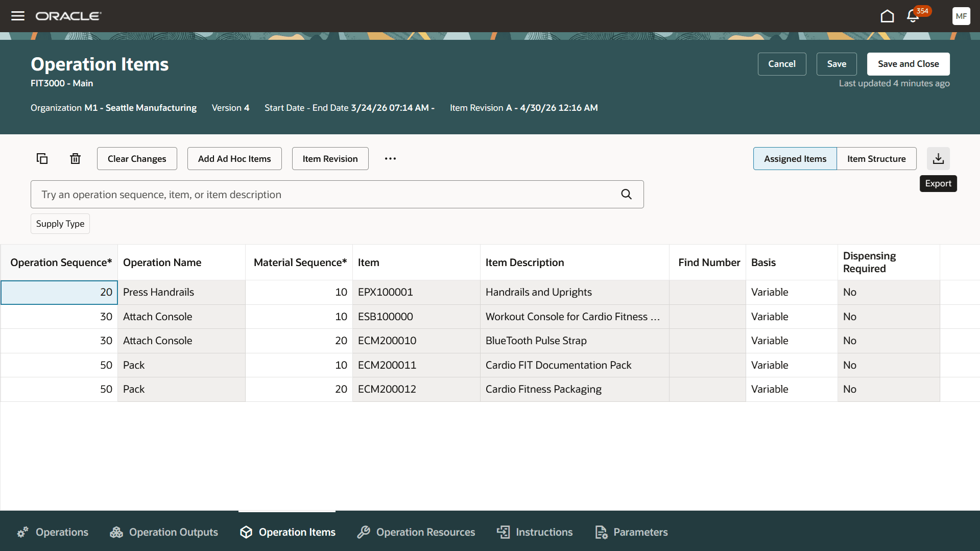Screen dimensions: 980x551
Task: Open the MF user profile menu
Action: pos(961,16)
